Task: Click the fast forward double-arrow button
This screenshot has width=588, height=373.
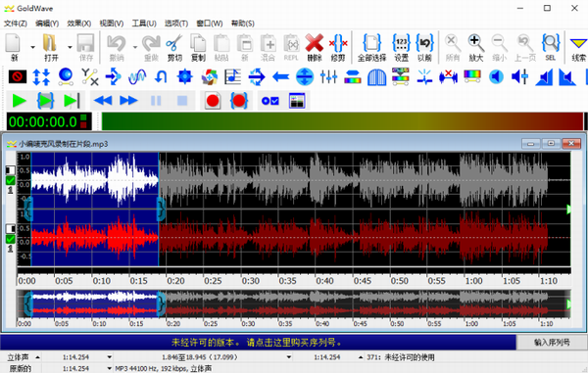Action: 128,101
